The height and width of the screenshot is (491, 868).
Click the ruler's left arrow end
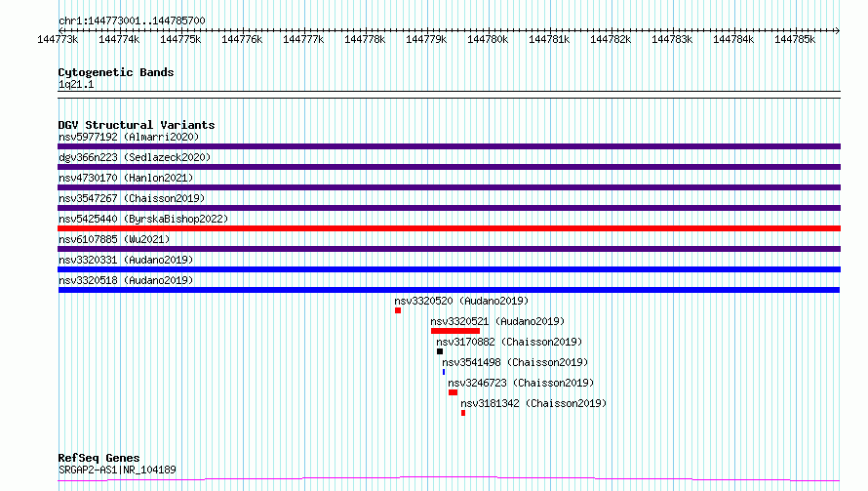[60, 30]
